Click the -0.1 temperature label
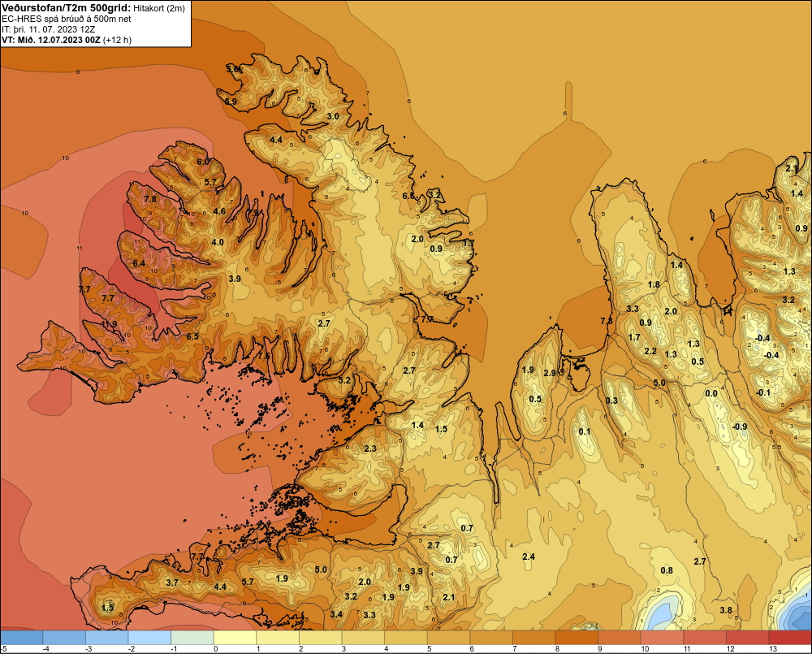Viewport: 812px width, 654px height. (762, 393)
